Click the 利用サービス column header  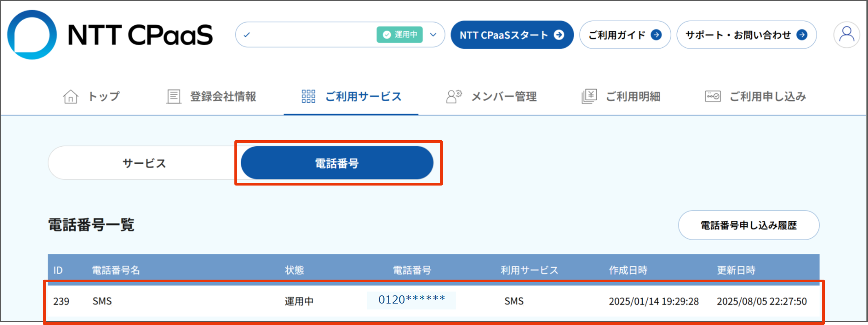529,270
